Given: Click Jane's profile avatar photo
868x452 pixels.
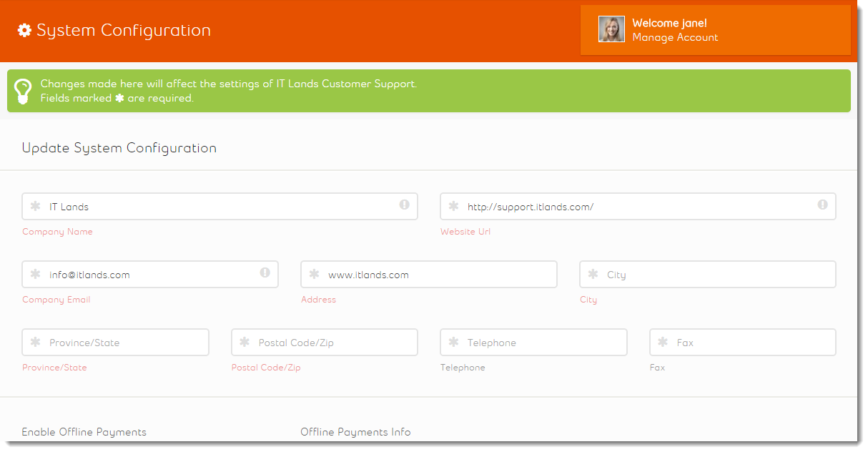Looking at the screenshot, I should (x=611, y=29).
